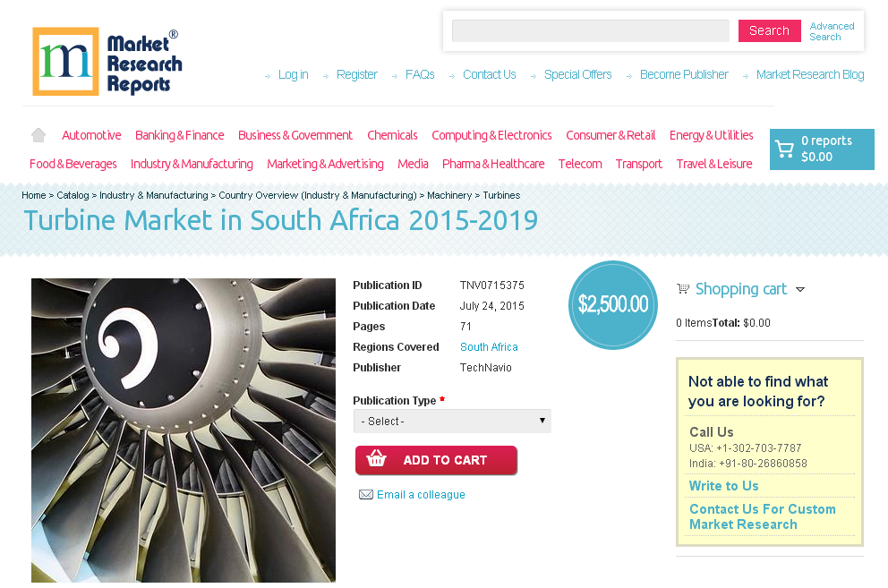The height and width of the screenshot is (588, 888).
Task: Click the search input field
Action: click(x=590, y=30)
